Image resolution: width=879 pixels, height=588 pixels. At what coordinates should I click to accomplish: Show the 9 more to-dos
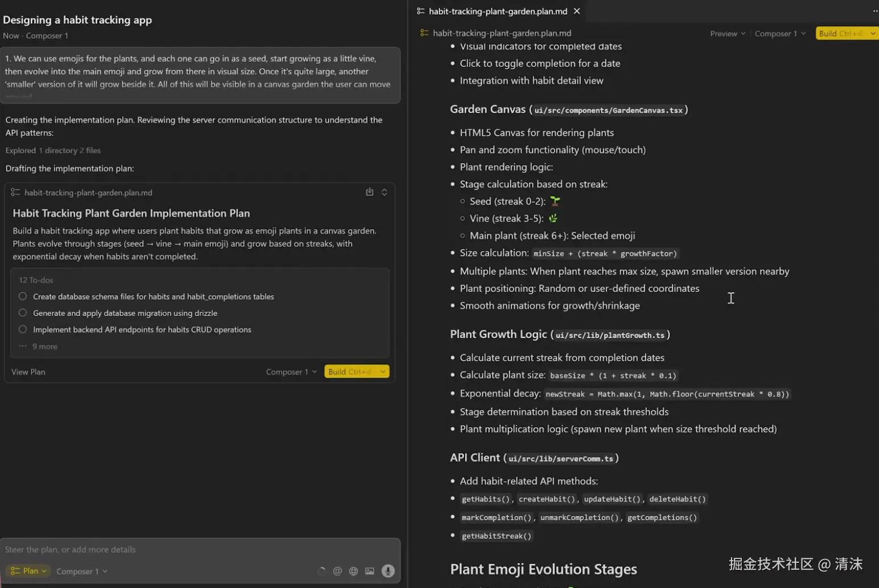tap(44, 346)
